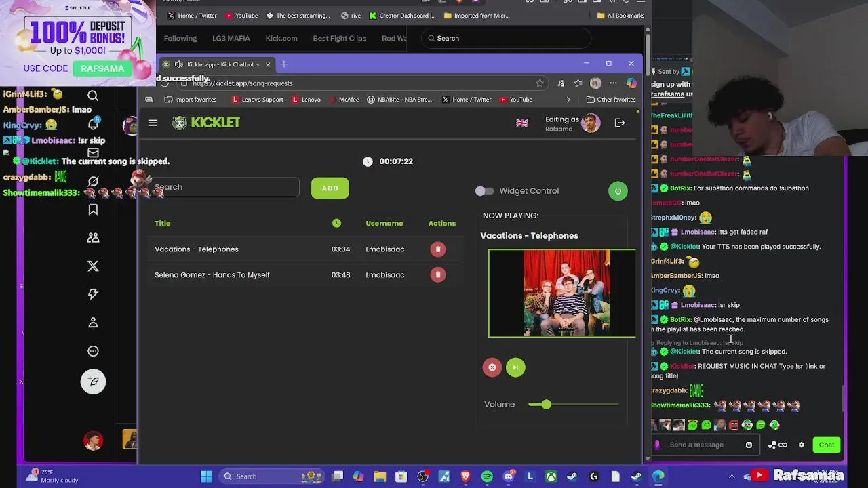
Task: Show hidden system tray icons chevron
Action: coord(732,476)
